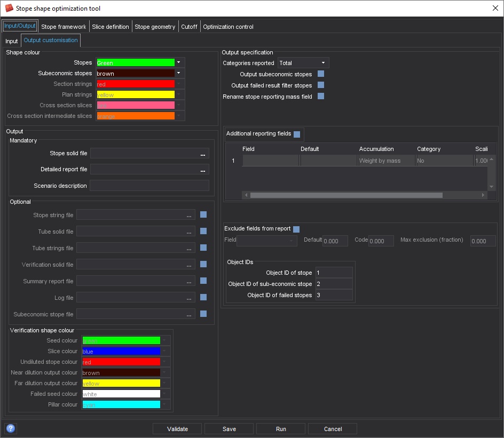Click the orange Cross section intermediate slices swatch

coord(135,116)
